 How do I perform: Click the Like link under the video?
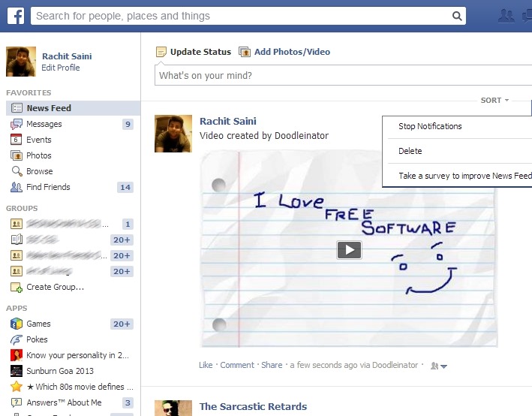[x=206, y=365]
